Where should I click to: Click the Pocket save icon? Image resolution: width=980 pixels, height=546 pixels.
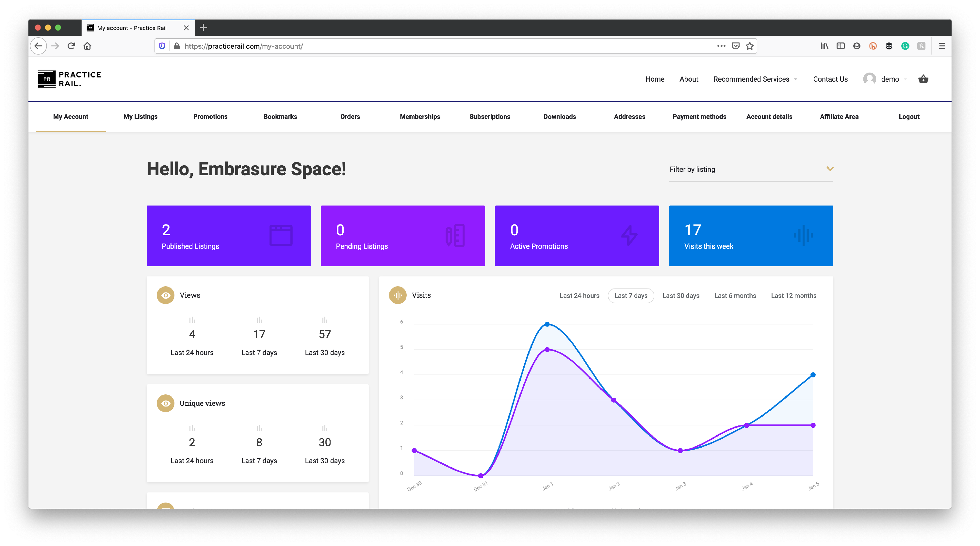[x=735, y=46]
